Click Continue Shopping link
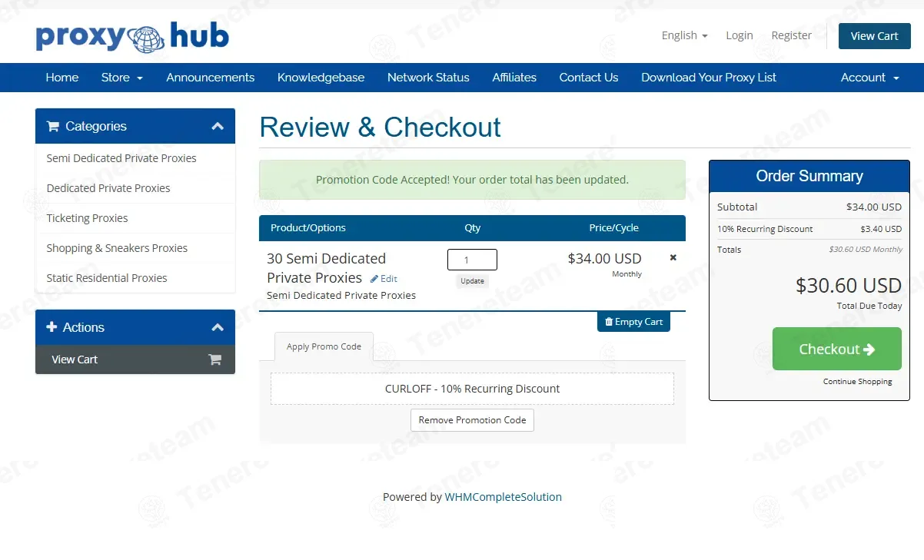This screenshot has height=560, width=924. pos(858,382)
